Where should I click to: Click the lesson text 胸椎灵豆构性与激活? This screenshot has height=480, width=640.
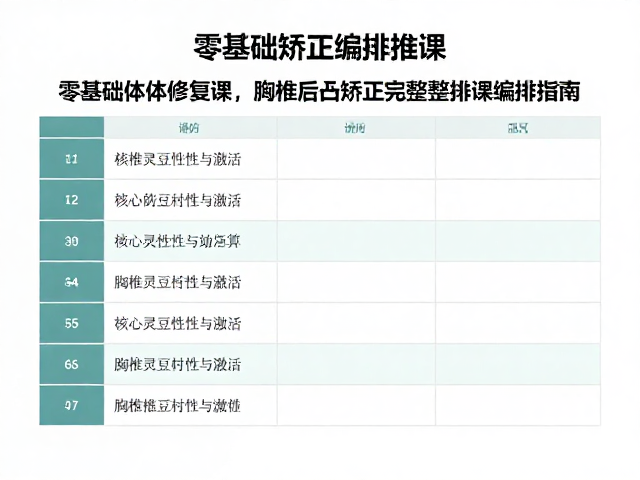[178, 282]
